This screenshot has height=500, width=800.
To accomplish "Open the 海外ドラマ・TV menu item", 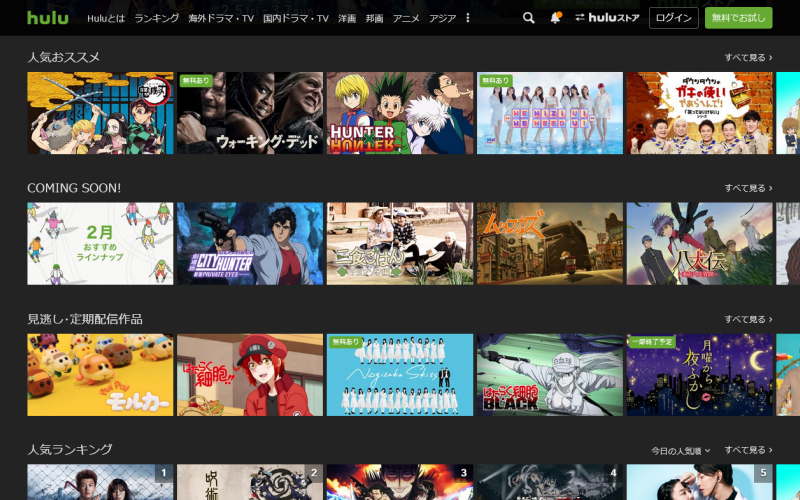I will click(221, 18).
